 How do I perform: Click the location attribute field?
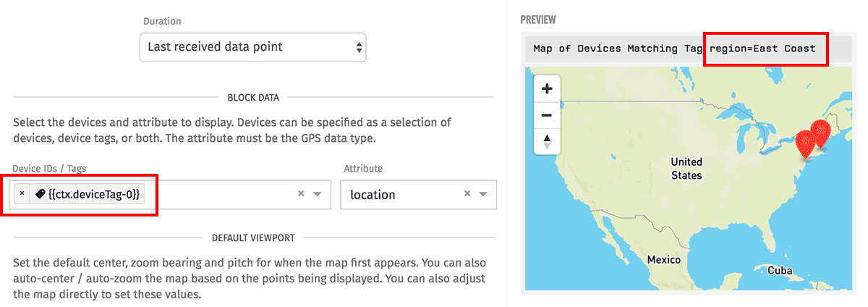pyautogui.click(x=418, y=195)
